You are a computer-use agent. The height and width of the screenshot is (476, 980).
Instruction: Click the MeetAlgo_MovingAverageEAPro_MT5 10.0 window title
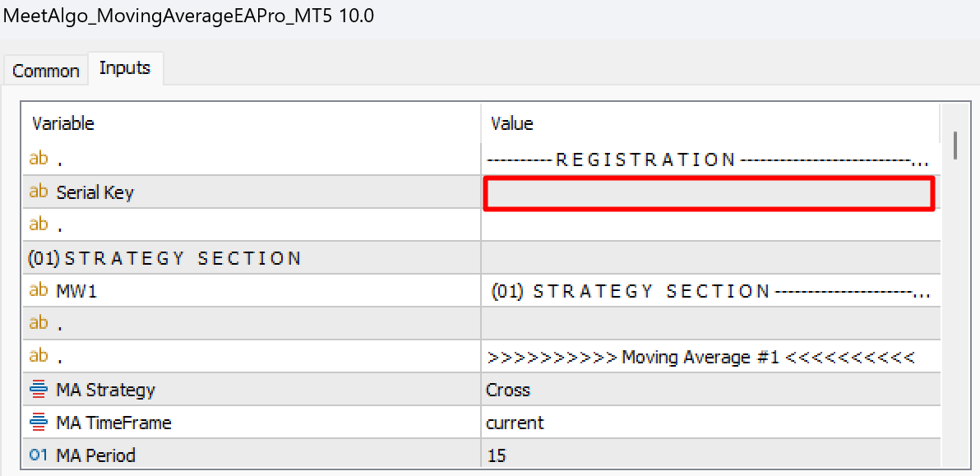[x=189, y=16]
